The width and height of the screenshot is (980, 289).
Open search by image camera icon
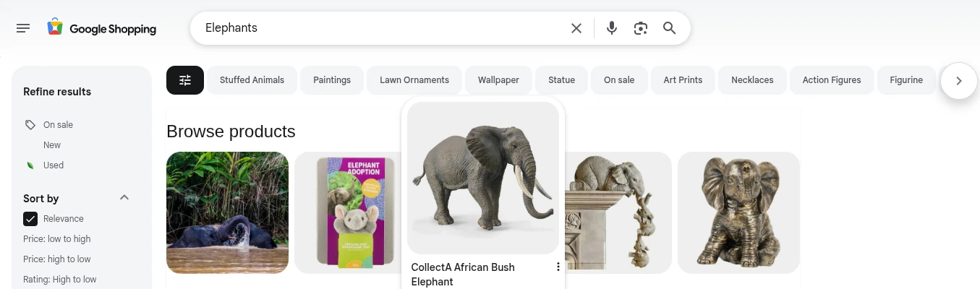[641, 28]
